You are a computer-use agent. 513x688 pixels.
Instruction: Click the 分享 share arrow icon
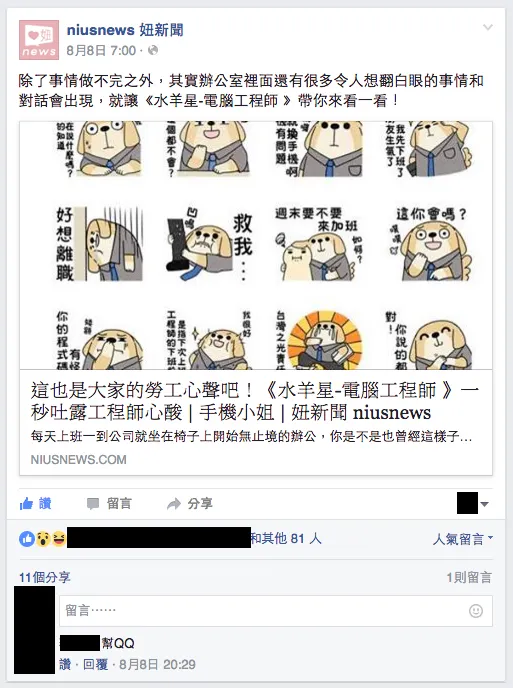[x=174, y=504]
